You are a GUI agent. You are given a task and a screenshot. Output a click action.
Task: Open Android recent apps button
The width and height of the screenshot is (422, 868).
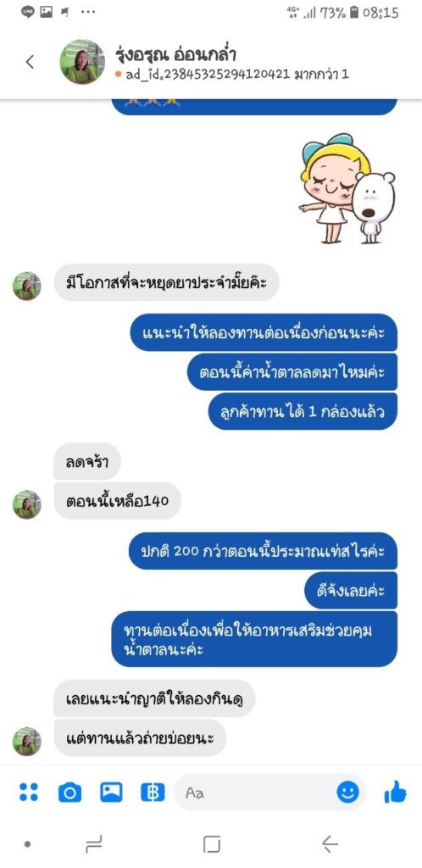[x=93, y=844]
